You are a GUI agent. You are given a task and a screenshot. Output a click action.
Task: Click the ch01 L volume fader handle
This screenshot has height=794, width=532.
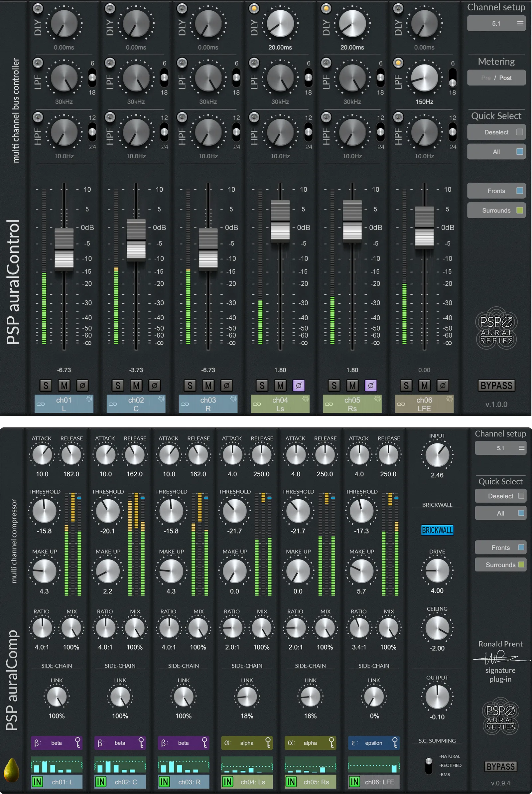(x=64, y=249)
